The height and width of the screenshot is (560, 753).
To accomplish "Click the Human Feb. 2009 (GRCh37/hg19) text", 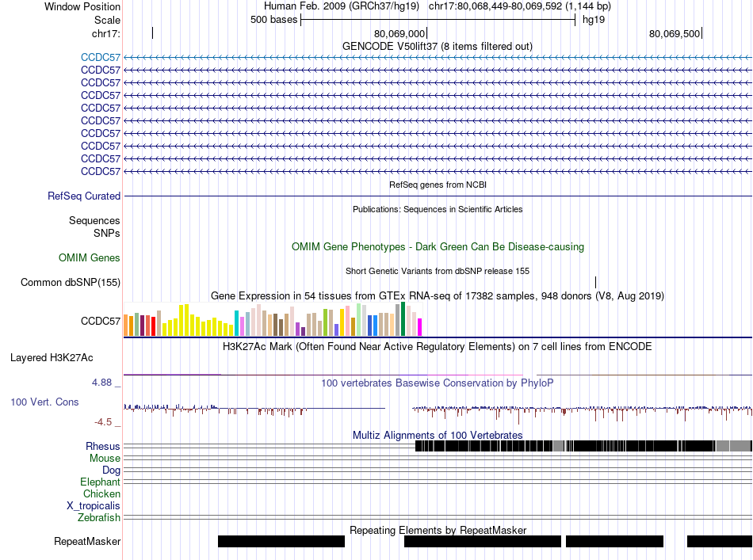I will coord(342,6).
